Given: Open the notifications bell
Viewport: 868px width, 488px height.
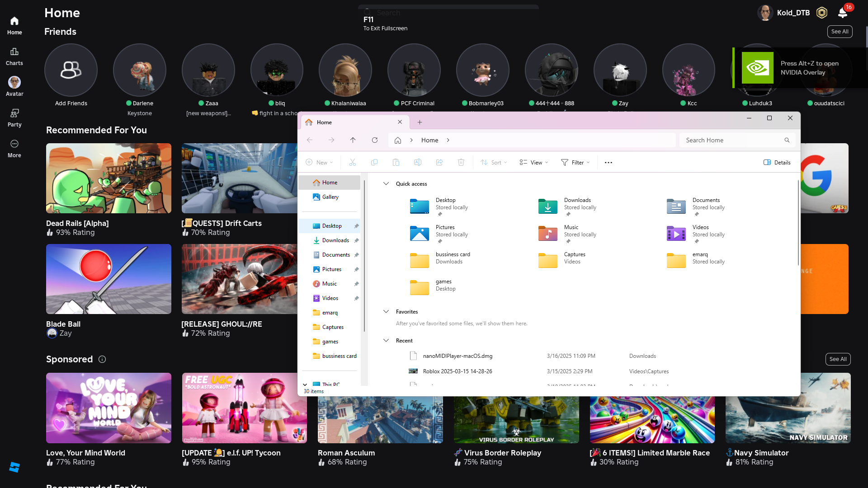Looking at the screenshot, I should (843, 13).
